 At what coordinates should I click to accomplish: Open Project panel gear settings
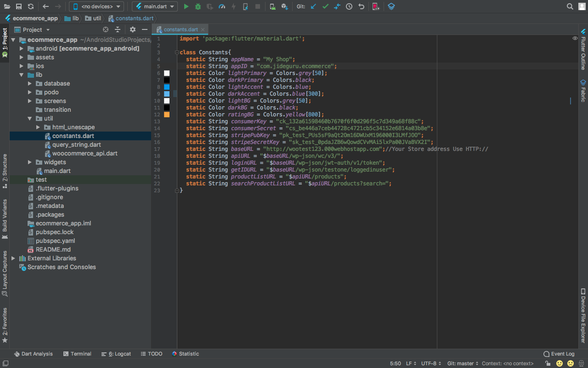click(133, 29)
